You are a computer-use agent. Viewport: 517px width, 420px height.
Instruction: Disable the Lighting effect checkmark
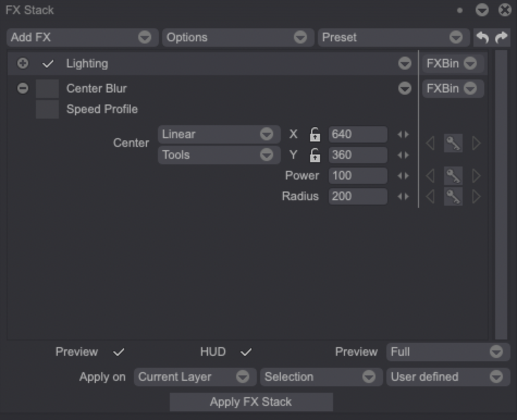point(48,64)
